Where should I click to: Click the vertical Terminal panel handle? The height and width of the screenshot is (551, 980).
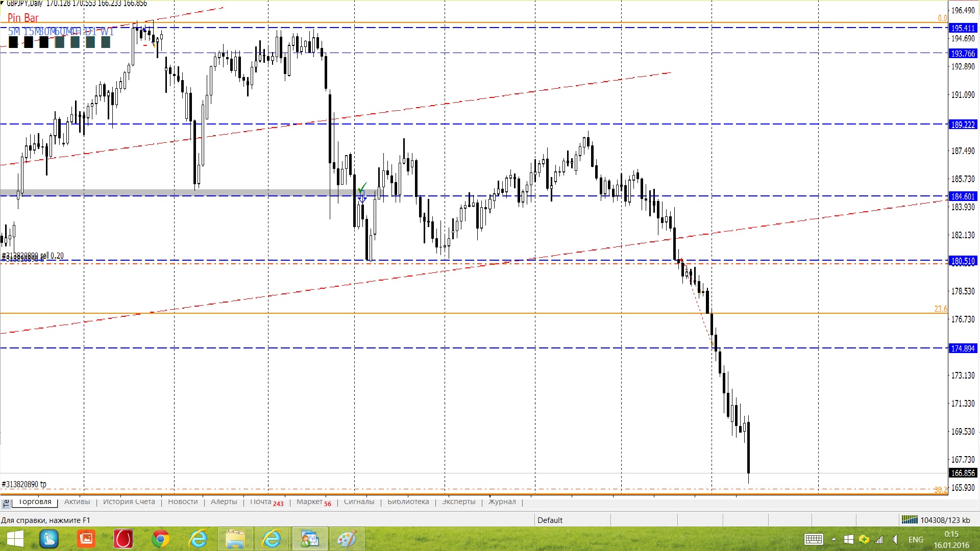tap(6, 504)
